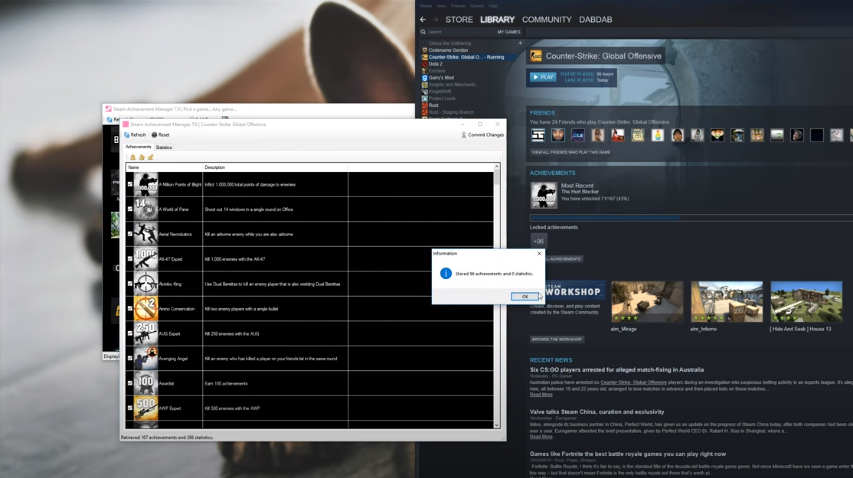Uncheck the Akimbo King checkbox
This screenshot has width=853, height=478.
point(130,284)
